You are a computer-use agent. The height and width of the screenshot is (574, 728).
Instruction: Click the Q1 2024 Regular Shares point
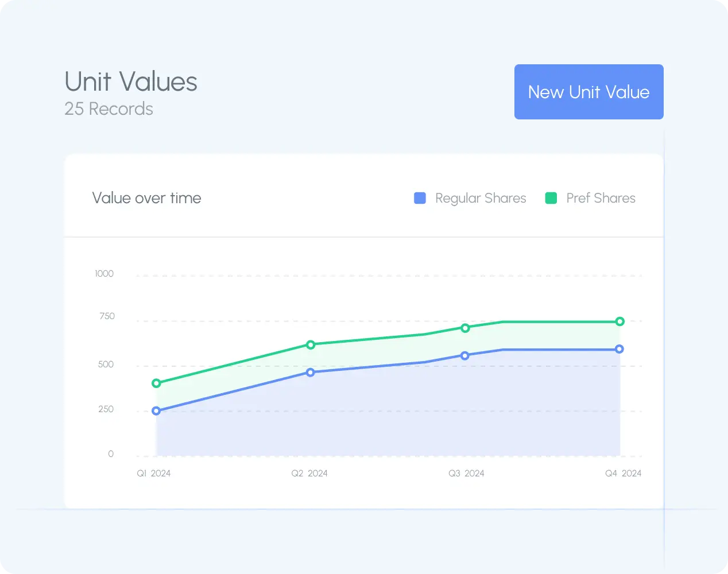156,410
